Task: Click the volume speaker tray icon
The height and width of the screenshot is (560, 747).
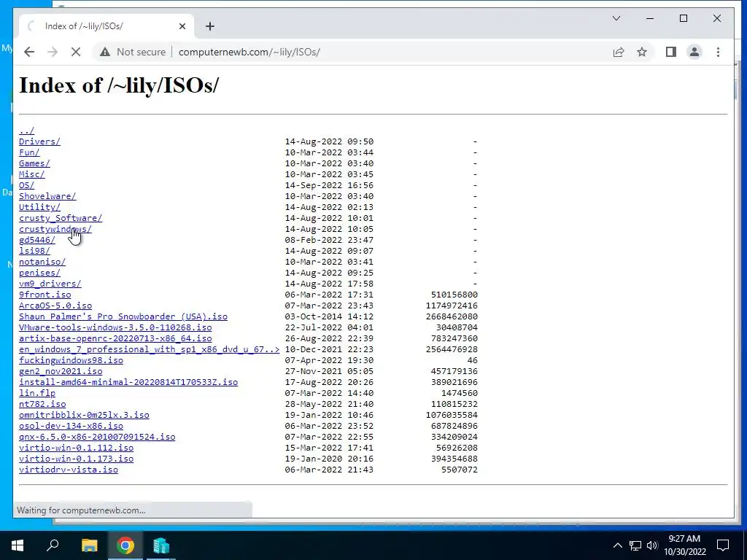Action: [x=652, y=545]
